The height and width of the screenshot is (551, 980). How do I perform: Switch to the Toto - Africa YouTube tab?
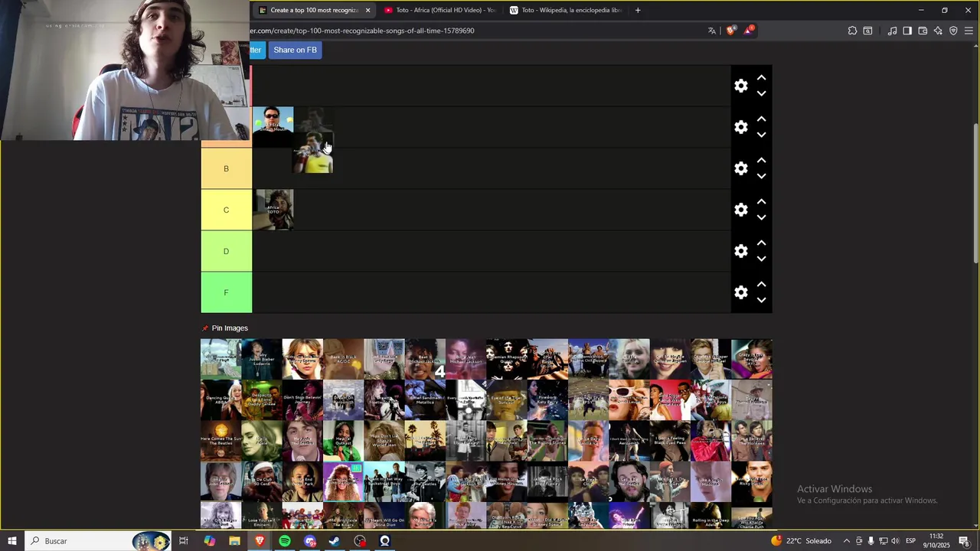440,10
